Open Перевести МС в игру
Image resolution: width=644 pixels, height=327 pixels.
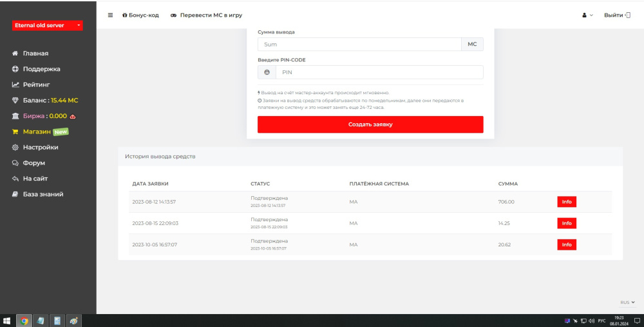click(x=206, y=15)
